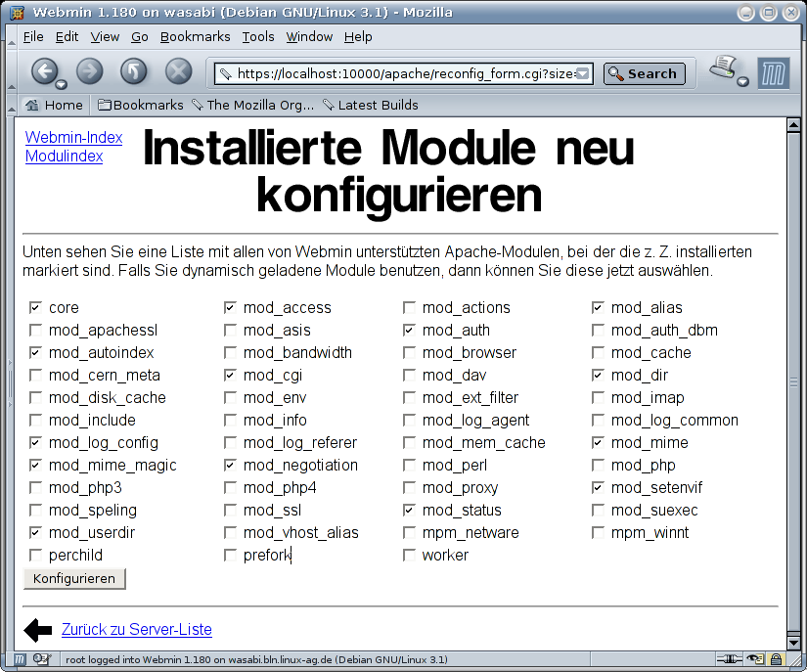807x672 pixels.
Task: Collapse the navigation toolbar grippy
Action: [12, 71]
